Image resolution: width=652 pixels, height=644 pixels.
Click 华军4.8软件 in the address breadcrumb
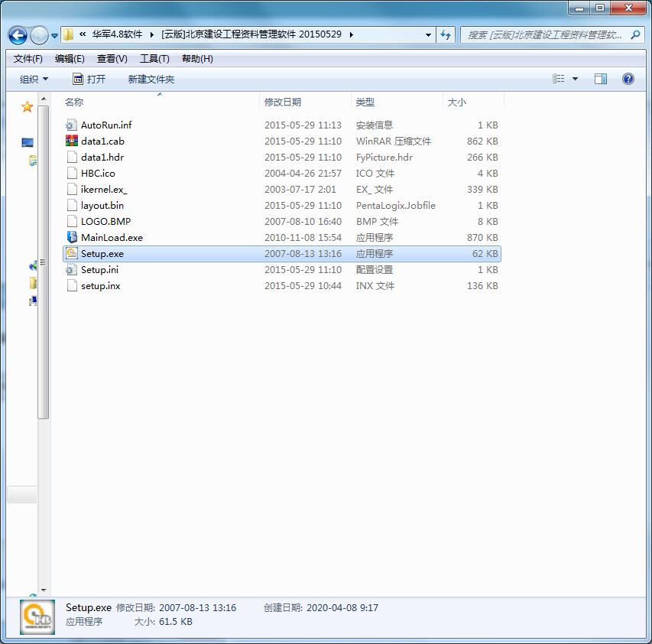click(x=117, y=34)
